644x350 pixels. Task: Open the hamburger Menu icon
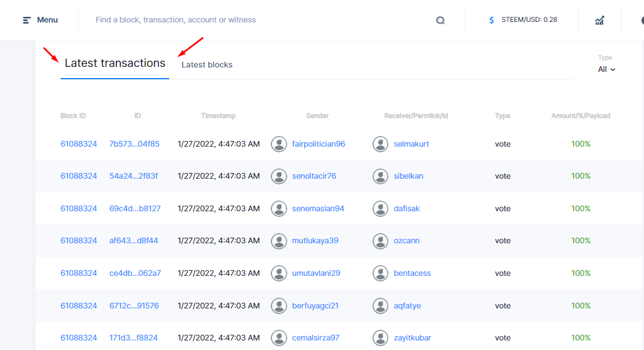[x=27, y=20]
